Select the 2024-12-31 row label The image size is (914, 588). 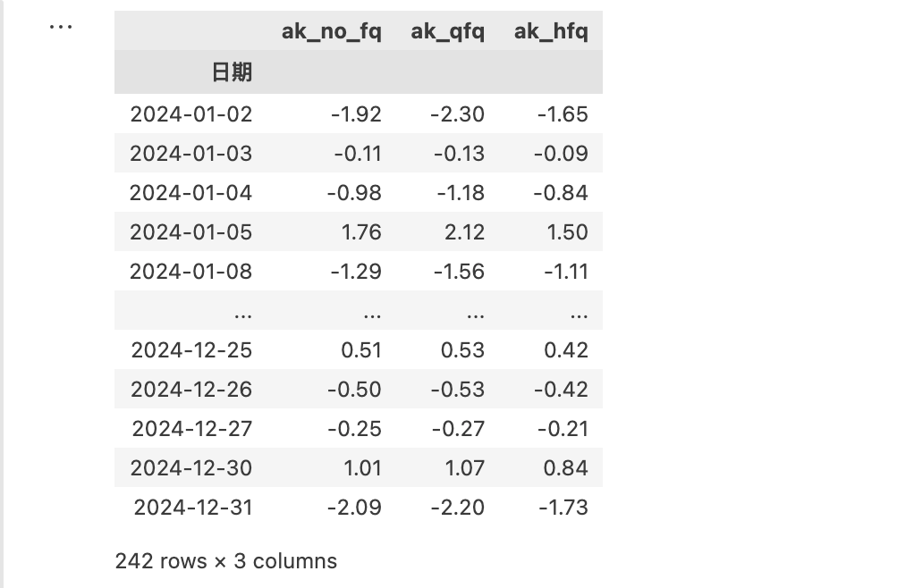click(193, 508)
